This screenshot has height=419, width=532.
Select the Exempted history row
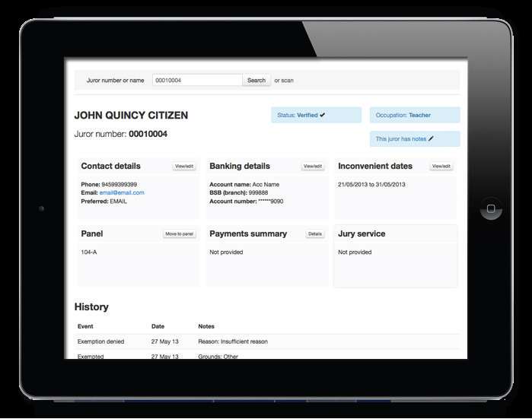(x=266, y=355)
